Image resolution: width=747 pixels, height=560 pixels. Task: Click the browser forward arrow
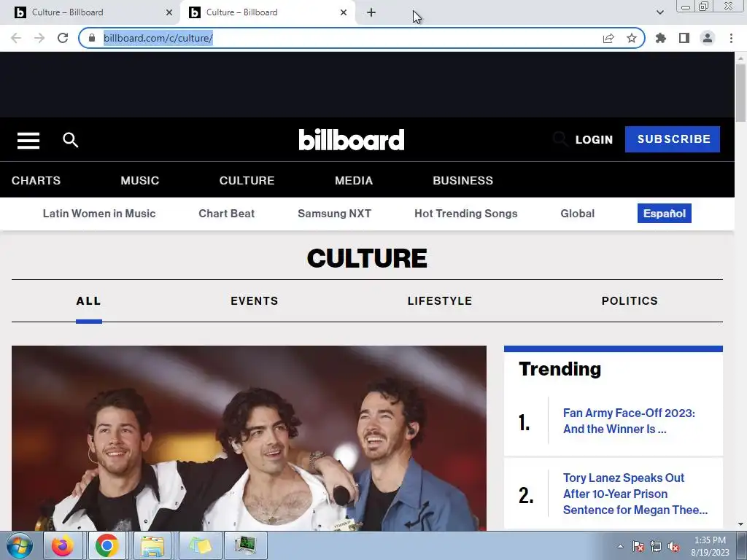pos(39,38)
